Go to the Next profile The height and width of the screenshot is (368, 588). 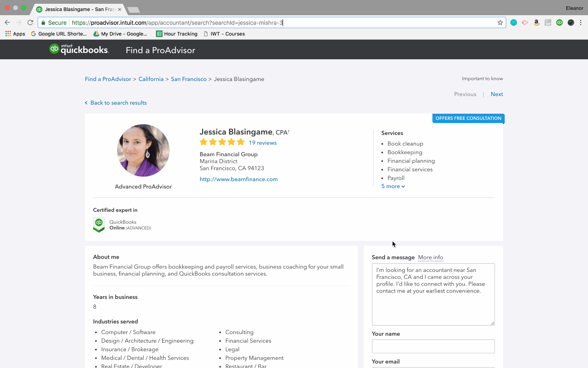pyautogui.click(x=497, y=94)
